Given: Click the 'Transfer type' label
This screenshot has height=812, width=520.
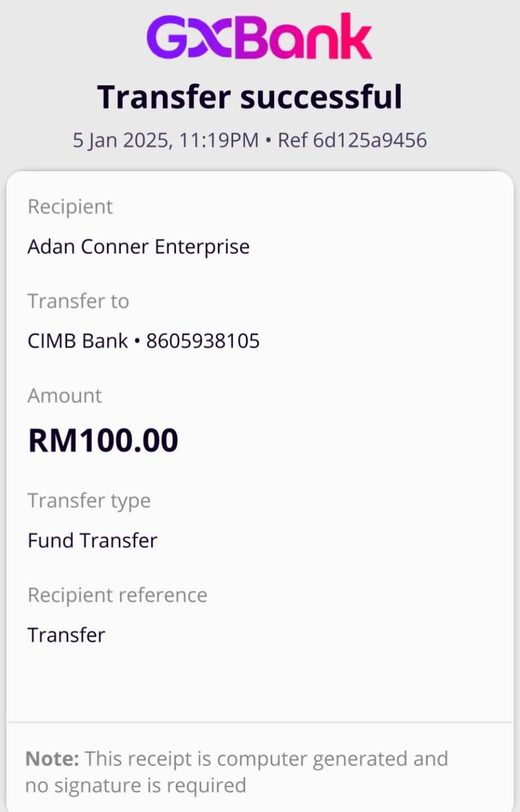Looking at the screenshot, I should [89, 501].
